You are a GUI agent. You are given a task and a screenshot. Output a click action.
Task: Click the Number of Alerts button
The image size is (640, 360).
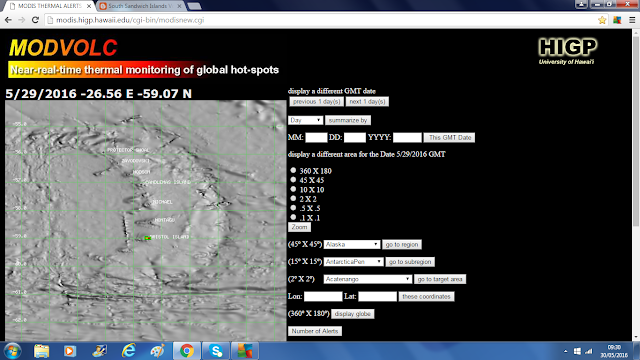point(315,331)
